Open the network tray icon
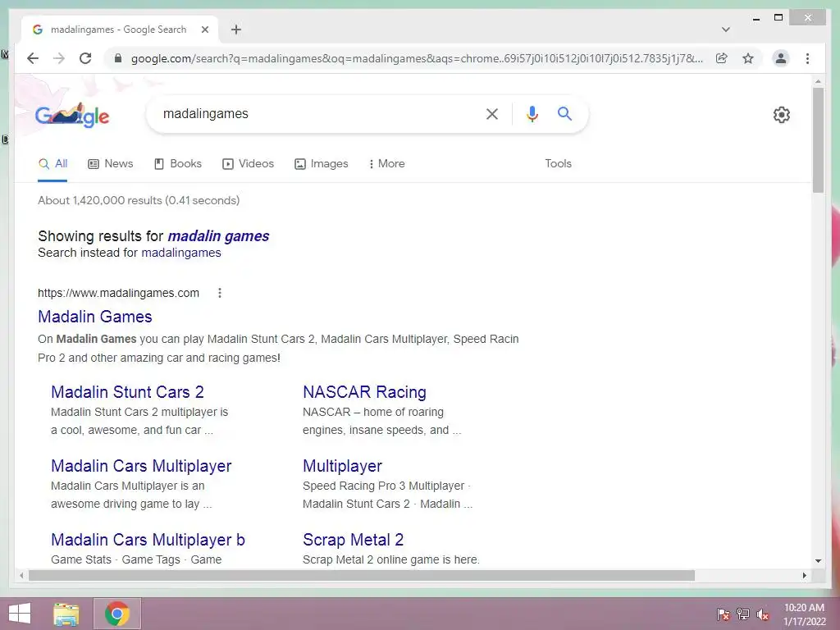This screenshot has height=630, width=840. [x=742, y=614]
